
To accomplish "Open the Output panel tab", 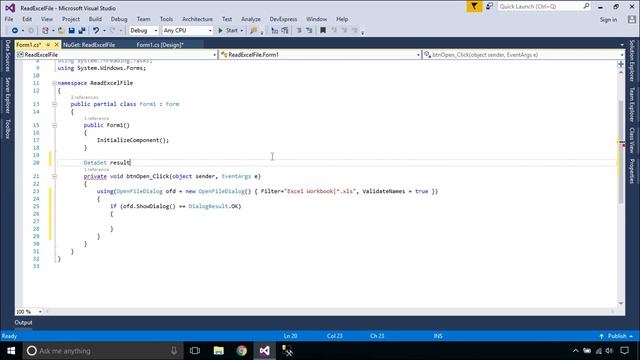I will 23,322.
